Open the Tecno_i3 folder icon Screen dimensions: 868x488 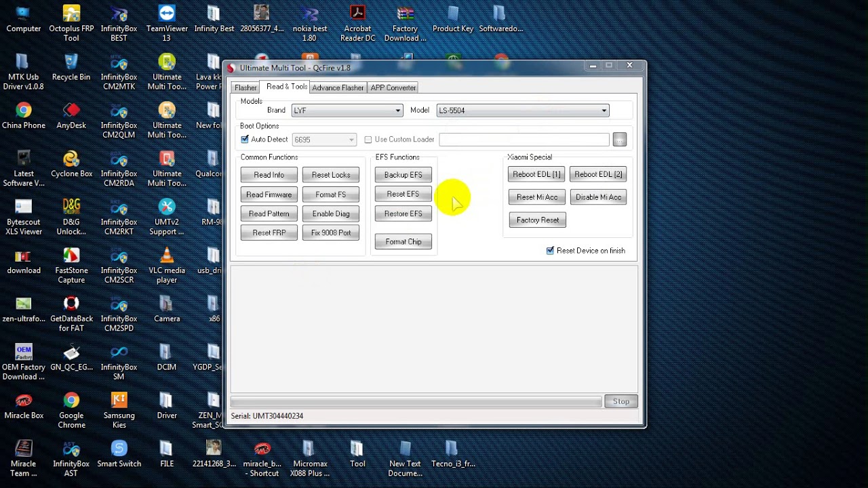453,453
